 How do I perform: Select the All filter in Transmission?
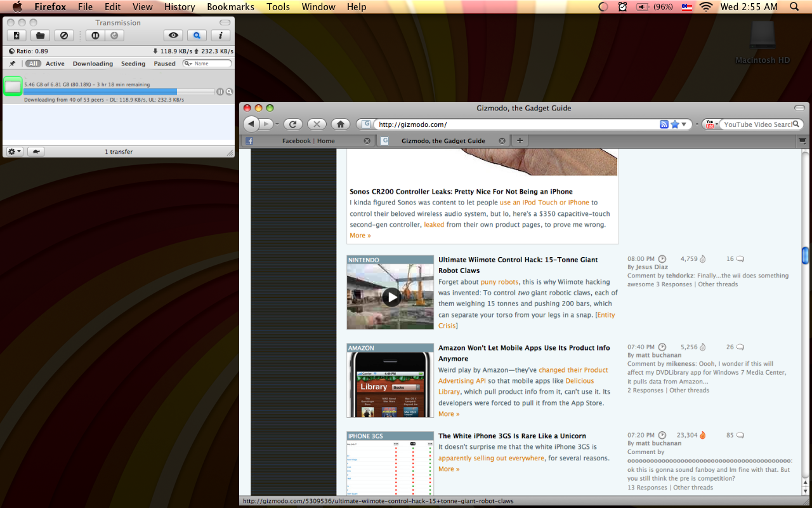[33, 63]
